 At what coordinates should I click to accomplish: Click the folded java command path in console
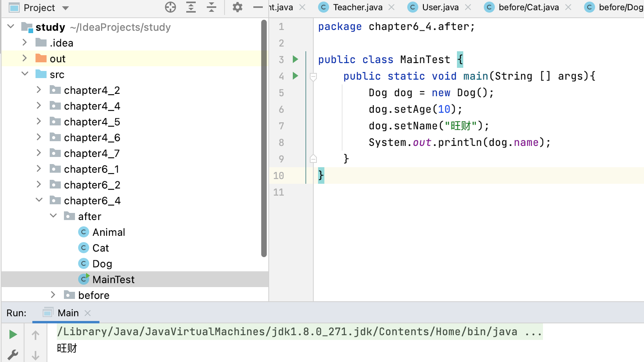coord(300,332)
